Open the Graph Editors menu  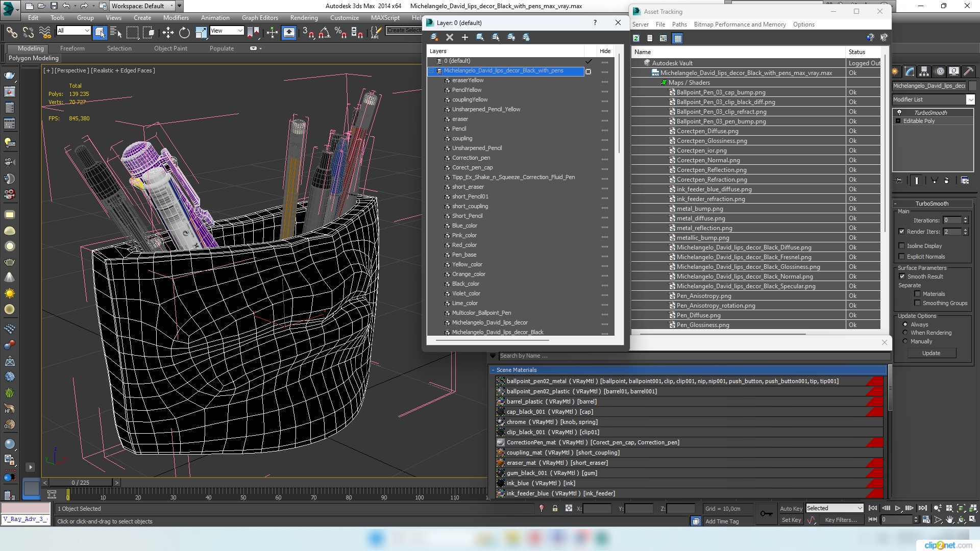[260, 18]
